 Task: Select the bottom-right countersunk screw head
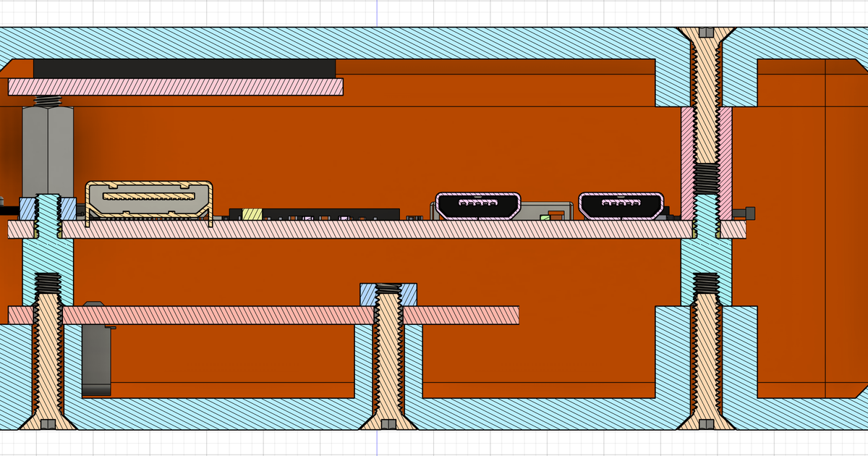706,421
